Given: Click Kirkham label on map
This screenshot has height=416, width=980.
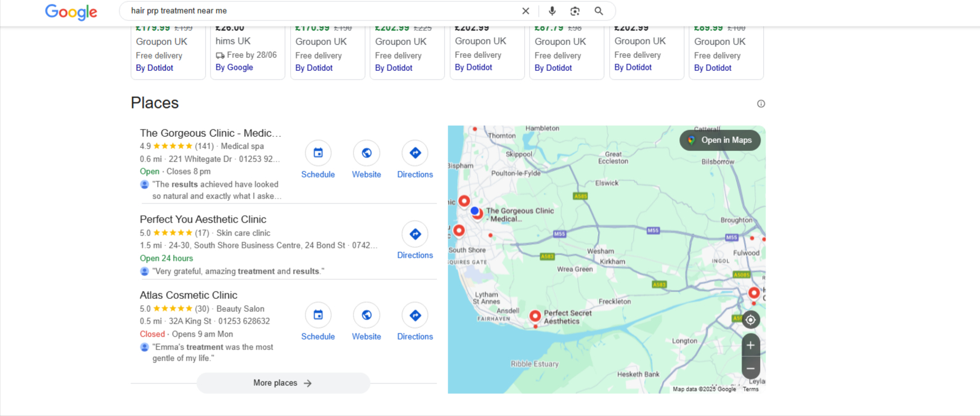Looking at the screenshot, I should click(612, 261).
